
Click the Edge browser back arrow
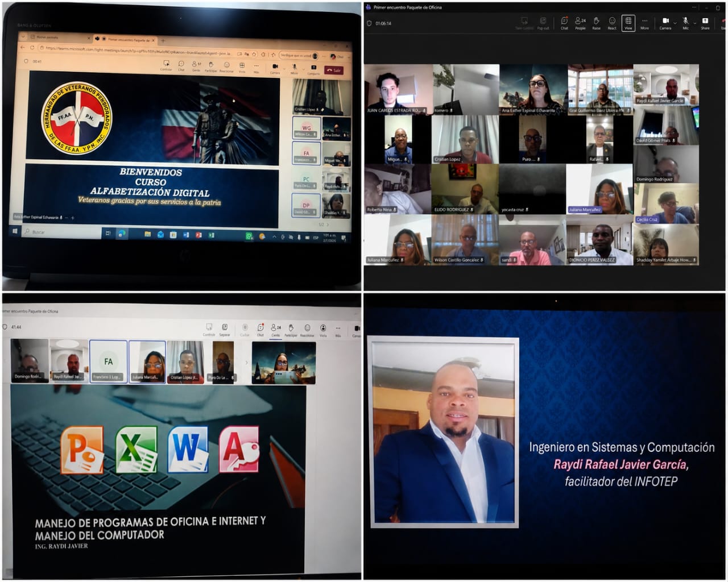coord(23,48)
